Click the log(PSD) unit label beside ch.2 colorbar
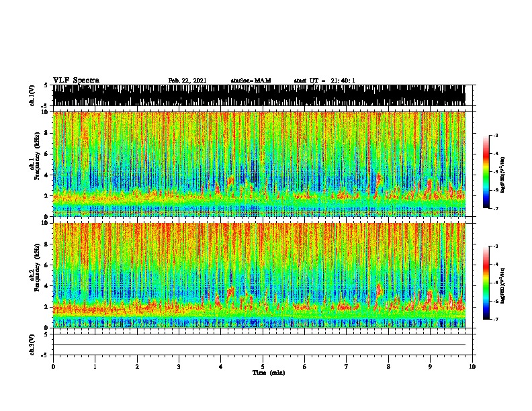The height and width of the screenshot is (411, 532). click(503, 285)
